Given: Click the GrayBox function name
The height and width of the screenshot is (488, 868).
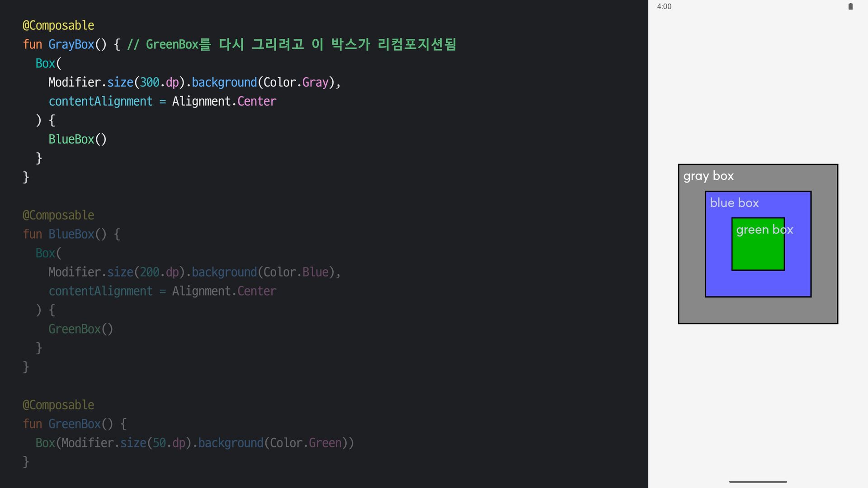Looking at the screenshot, I should (x=71, y=44).
